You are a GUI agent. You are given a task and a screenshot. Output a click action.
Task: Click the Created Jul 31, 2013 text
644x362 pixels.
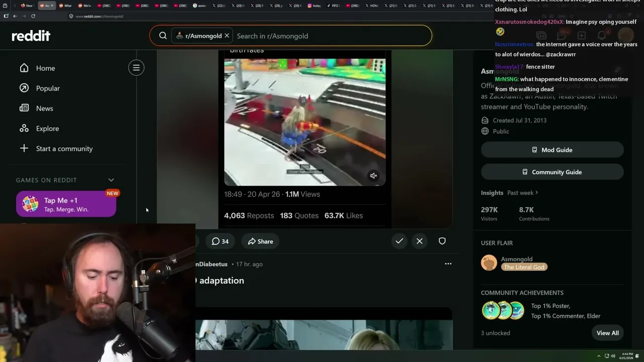point(520,120)
